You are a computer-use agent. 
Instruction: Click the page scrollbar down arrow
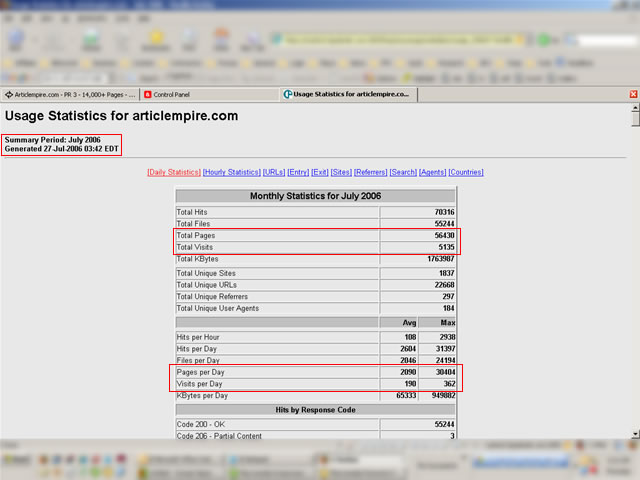634,433
